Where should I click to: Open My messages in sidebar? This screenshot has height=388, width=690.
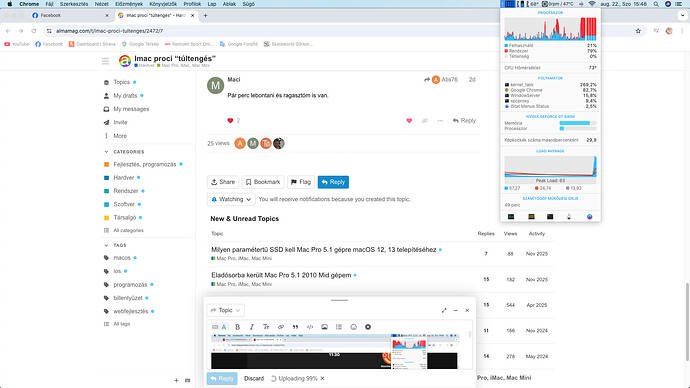[x=131, y=109]
